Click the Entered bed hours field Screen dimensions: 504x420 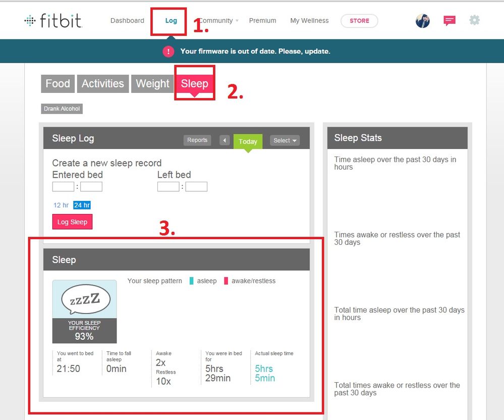click(64, 186)
